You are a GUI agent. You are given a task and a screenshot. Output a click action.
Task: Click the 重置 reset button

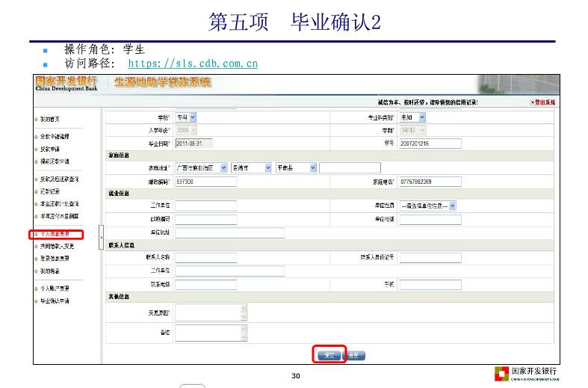(356, 355)
